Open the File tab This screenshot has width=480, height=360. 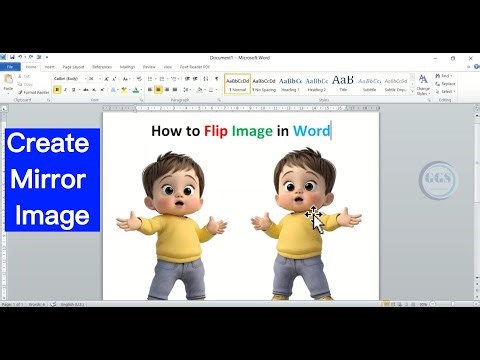coord(10,67)
